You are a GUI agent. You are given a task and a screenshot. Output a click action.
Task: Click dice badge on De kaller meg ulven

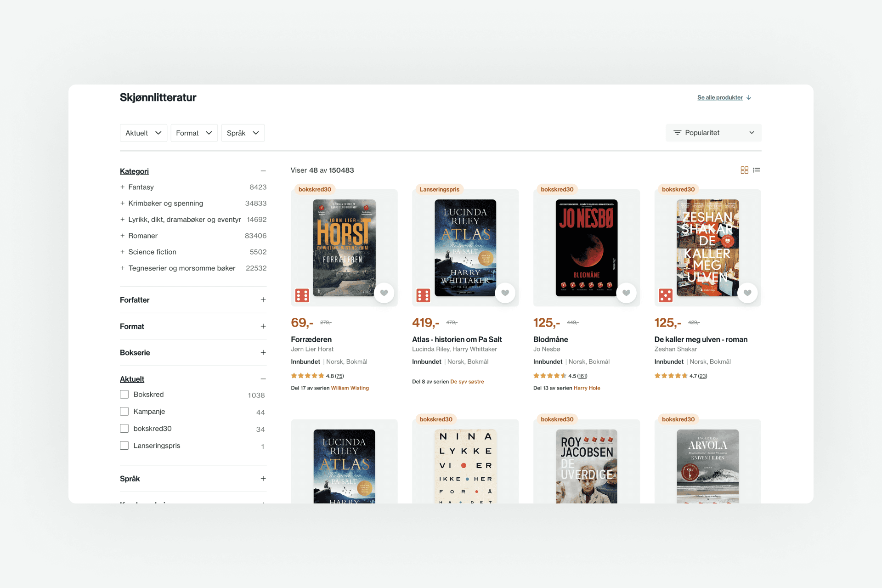[666, 295]
